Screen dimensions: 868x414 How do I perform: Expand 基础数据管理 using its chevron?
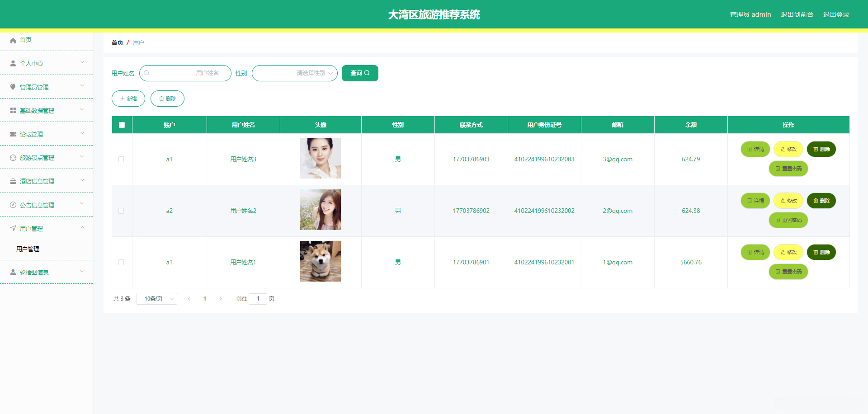pos(82,109)
